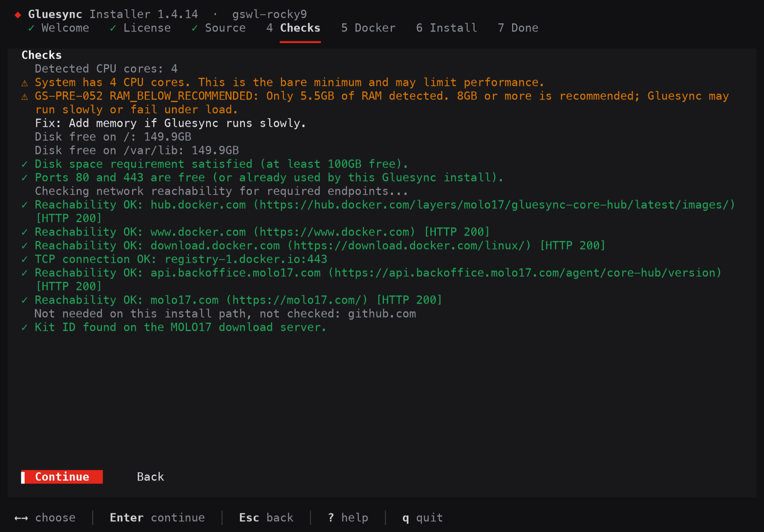Click the 'Checks' section heading
The image size is (764, 532).
pyautogui.click(x=42, y=55)
